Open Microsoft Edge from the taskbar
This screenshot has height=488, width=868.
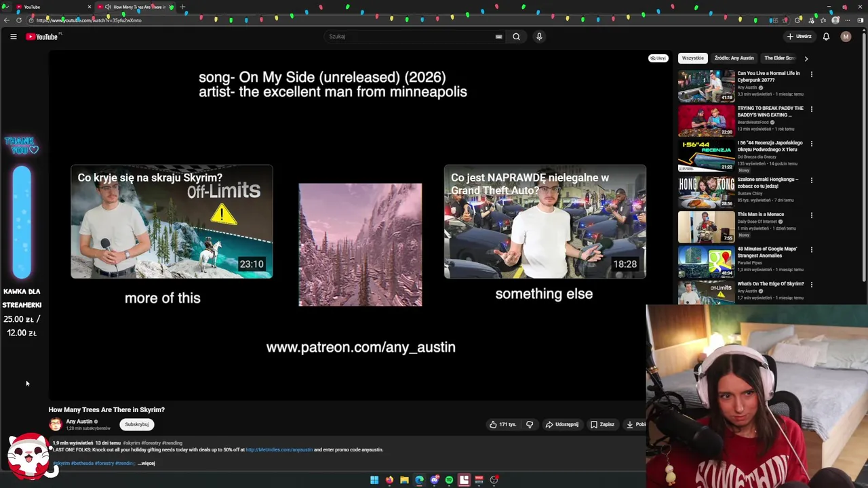419,480
